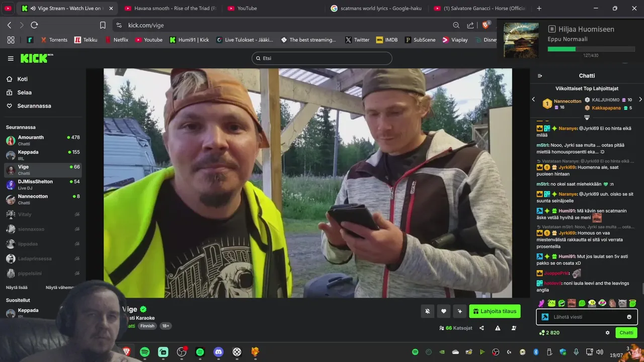The width and height of the screenshot is (644, 362).
Task: Open the Netflix bookmark
Action: (116, 40)
